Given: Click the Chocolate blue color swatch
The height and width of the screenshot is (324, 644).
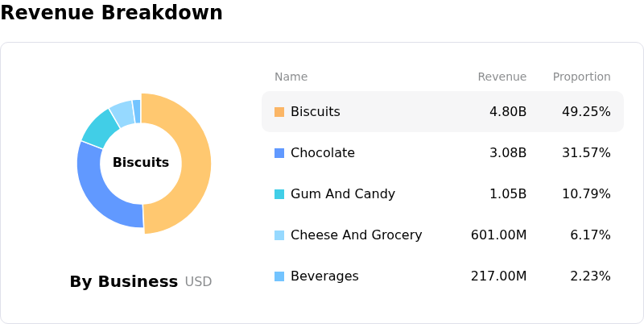Looking at the screenshot, I should coord(279,153).
